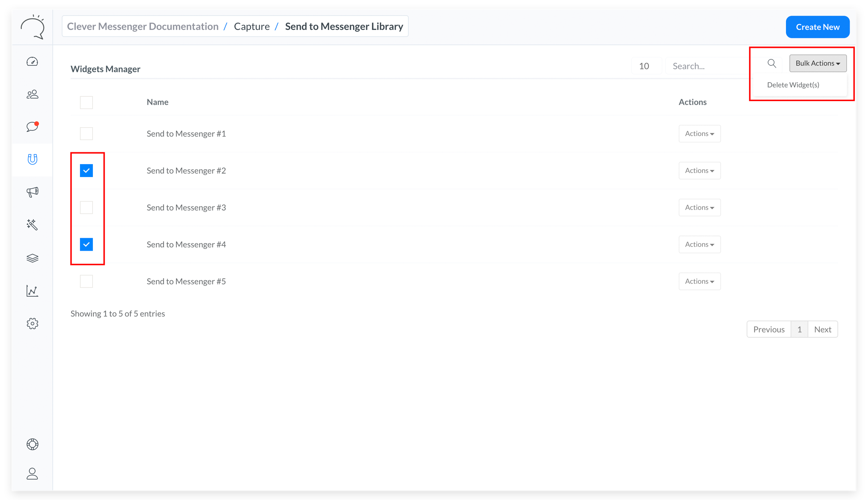Choose Delete Widget(s) from Bulk Actions menu

(x=793, y=85)
